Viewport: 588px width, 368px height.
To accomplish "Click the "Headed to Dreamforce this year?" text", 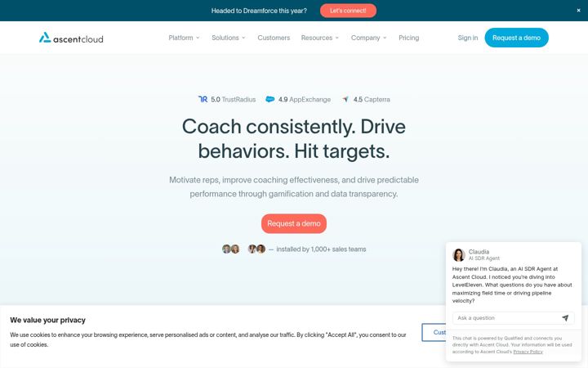I will click(x=259, y=11).
